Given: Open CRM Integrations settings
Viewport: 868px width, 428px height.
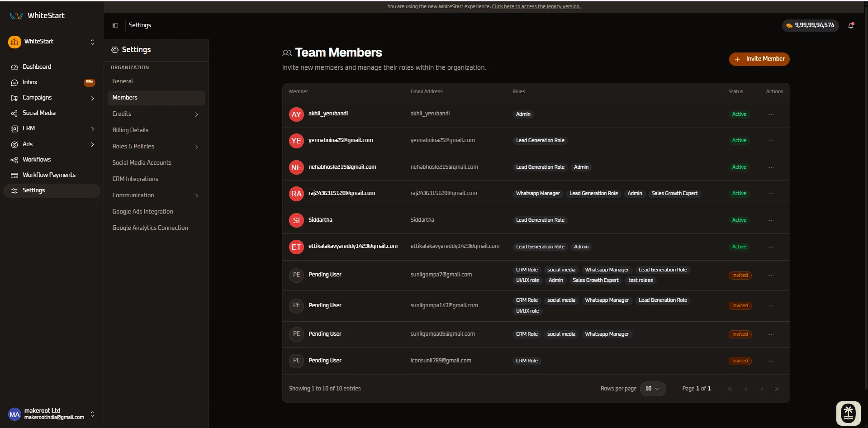Looking at the screenshot, I should (156, 179).
